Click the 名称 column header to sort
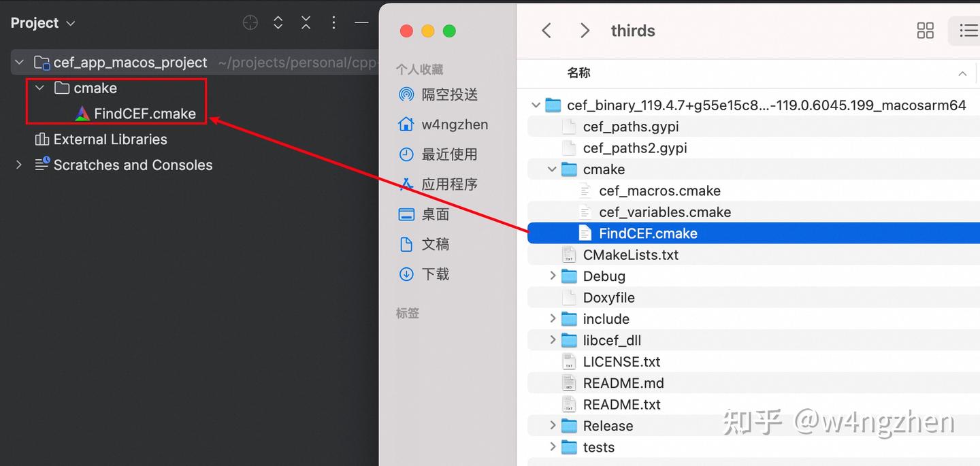Viewport: 980px width, 466px height. click(x=578, y=73)
